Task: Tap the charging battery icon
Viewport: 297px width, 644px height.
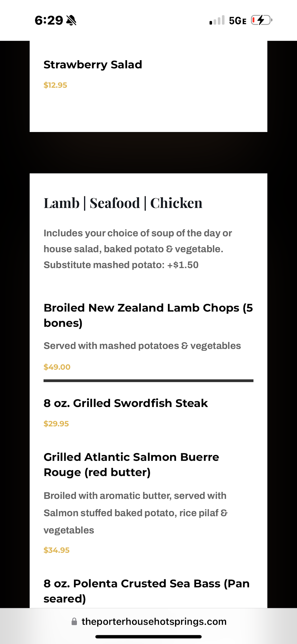Action: (261, 20)
